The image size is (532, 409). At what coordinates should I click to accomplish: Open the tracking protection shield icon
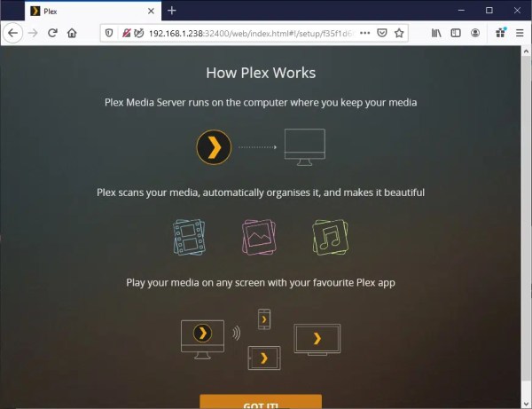[x=108, y=33]
